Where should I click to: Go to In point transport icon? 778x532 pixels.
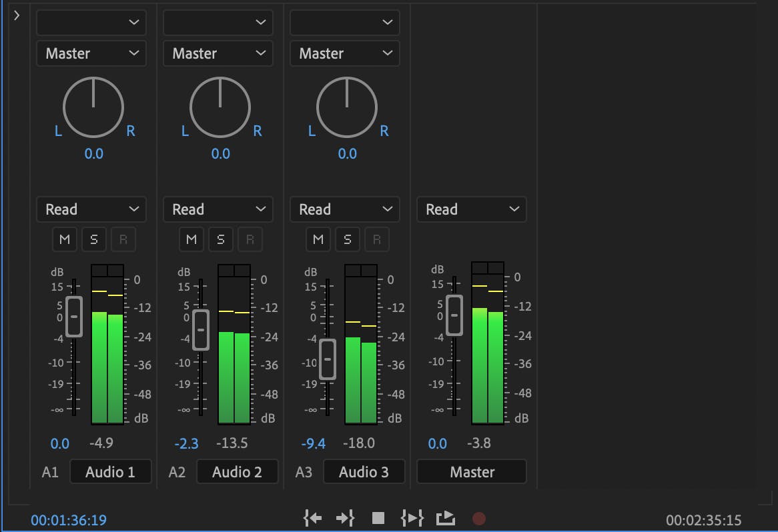point(312,518)
